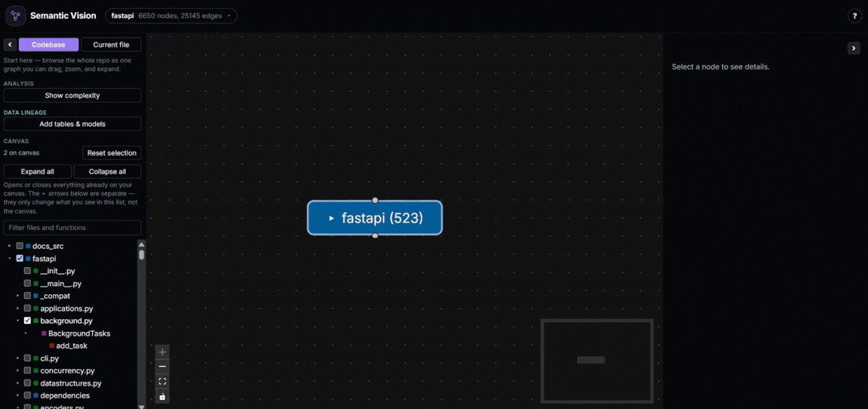Click bottom connector handle of fastapi node
The height and width of the screenshot is (409, 868).
(375, 235)
